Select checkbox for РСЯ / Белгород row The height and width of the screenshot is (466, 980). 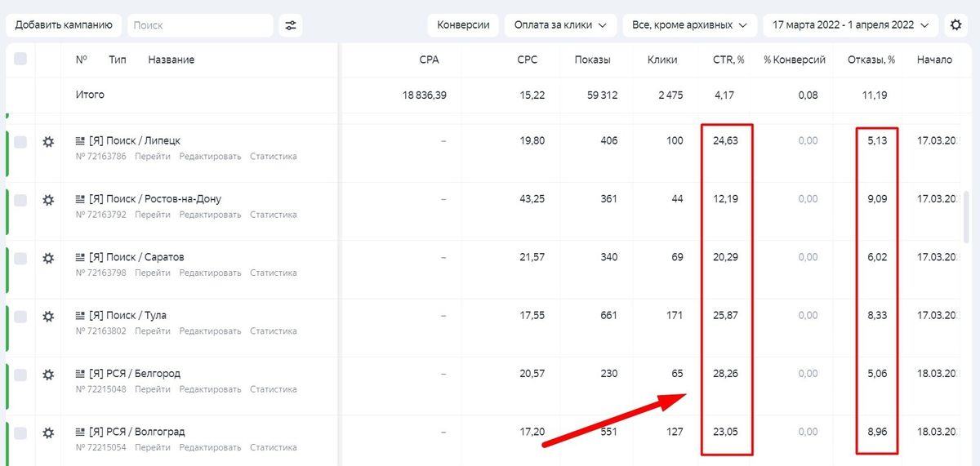pyautogui.click(x=20, y=375)
